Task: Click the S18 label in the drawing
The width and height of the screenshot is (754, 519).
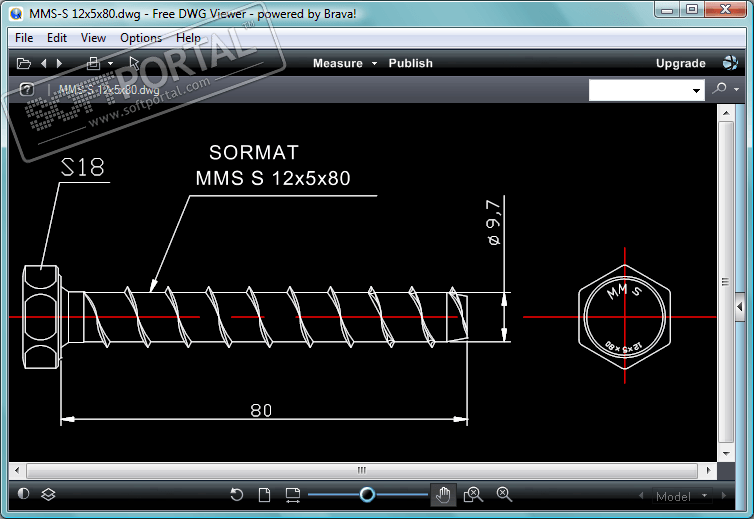Action: pyautogui.click(x=83, y=167)
